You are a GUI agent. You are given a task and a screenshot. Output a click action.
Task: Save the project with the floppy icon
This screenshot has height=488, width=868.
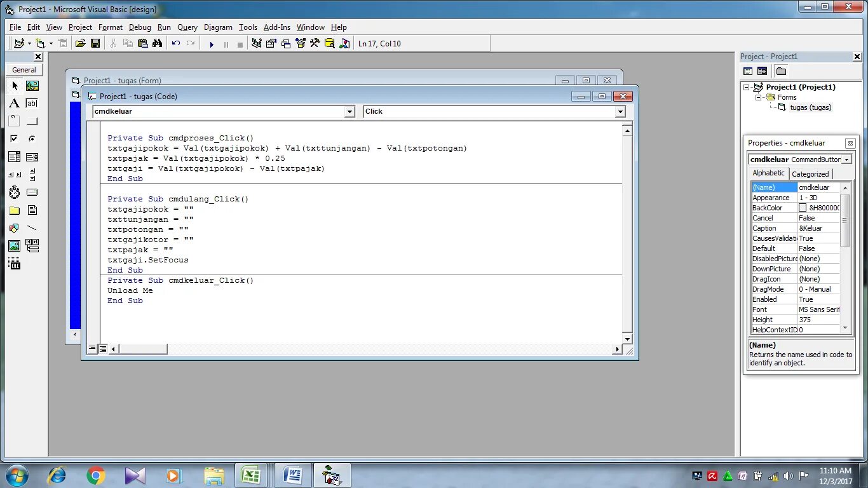tap(95, 43)
